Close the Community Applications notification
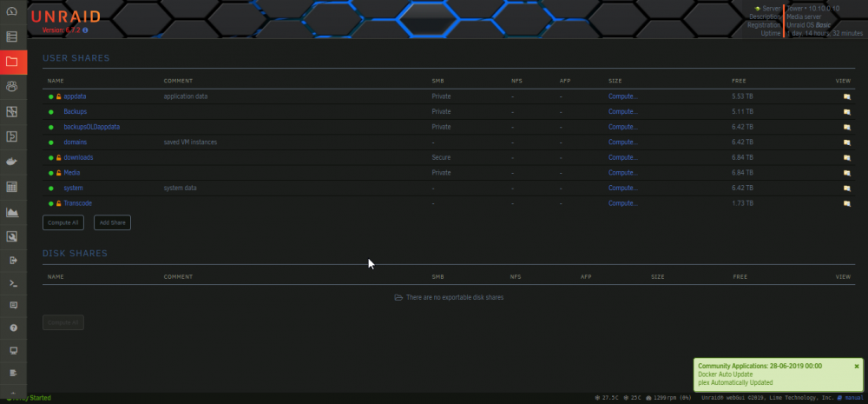 click(x=857, y=367)
